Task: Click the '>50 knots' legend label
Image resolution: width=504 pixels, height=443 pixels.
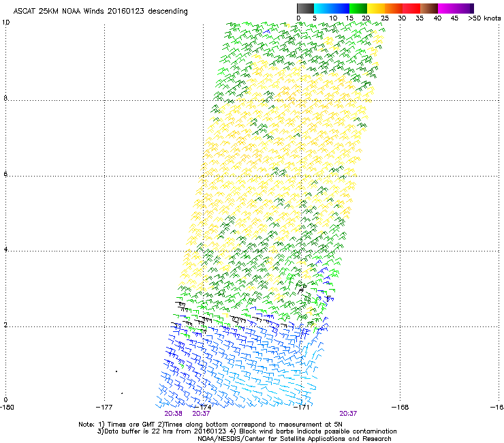Action: pyautogui.click(x=484, y=18)
